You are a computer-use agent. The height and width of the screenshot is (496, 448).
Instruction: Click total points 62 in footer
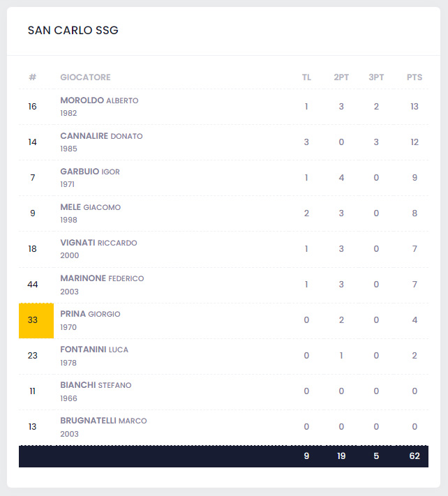[415, 456]
